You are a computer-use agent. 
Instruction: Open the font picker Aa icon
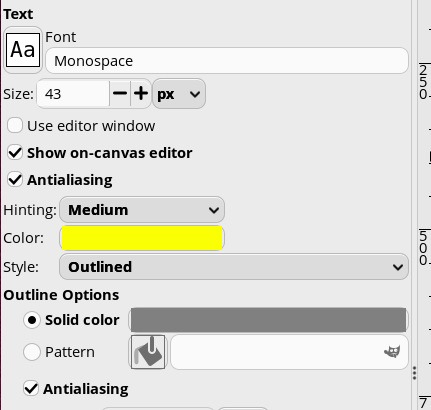[23, 50]
